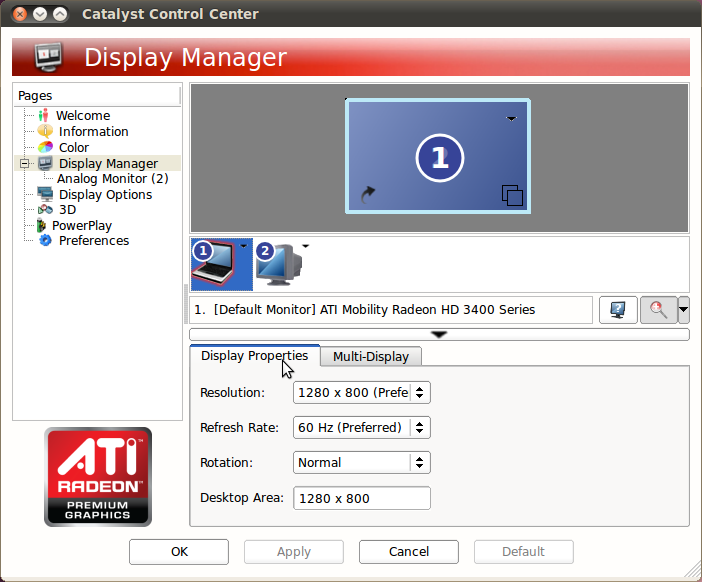Click the "Refresh Rate:" label

240,428
